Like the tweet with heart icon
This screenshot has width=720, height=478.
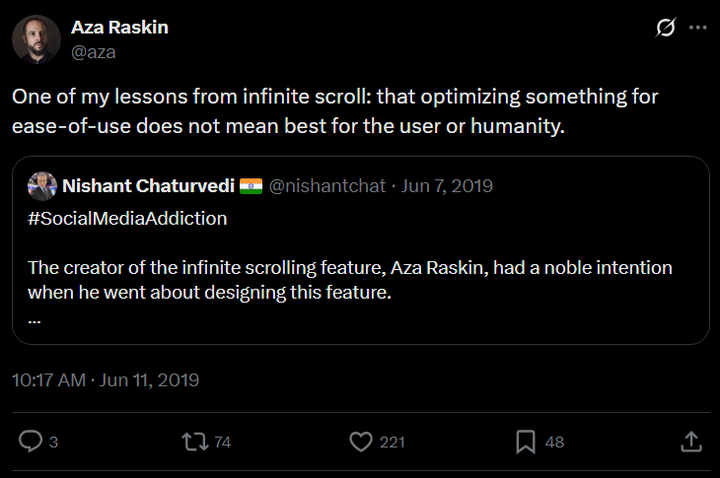click(360, 441)
